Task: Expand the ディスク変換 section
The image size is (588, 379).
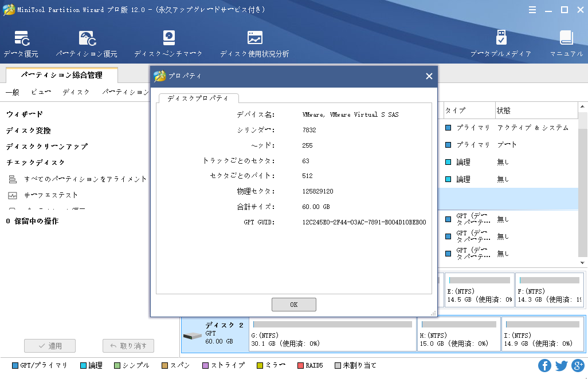Action: [x=29, y=131]
